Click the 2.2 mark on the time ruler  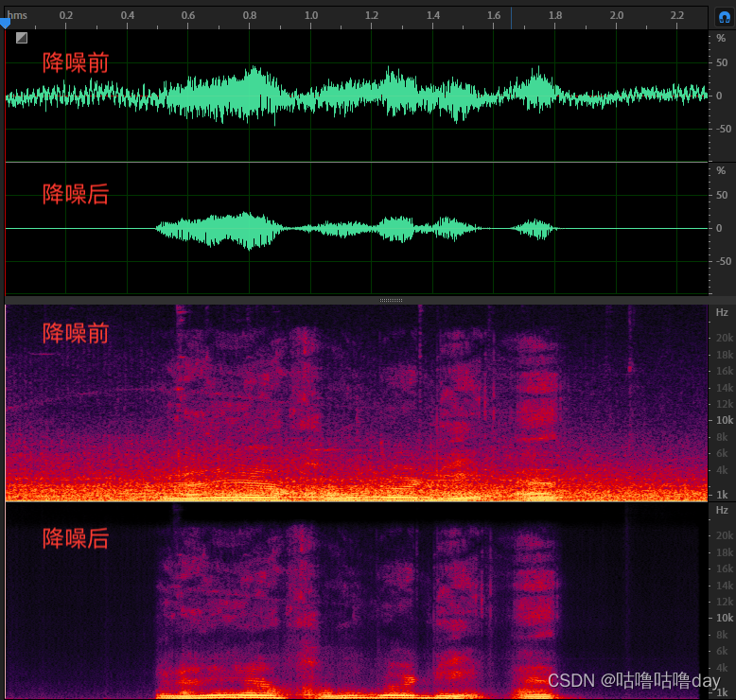[x=677, y=15]
